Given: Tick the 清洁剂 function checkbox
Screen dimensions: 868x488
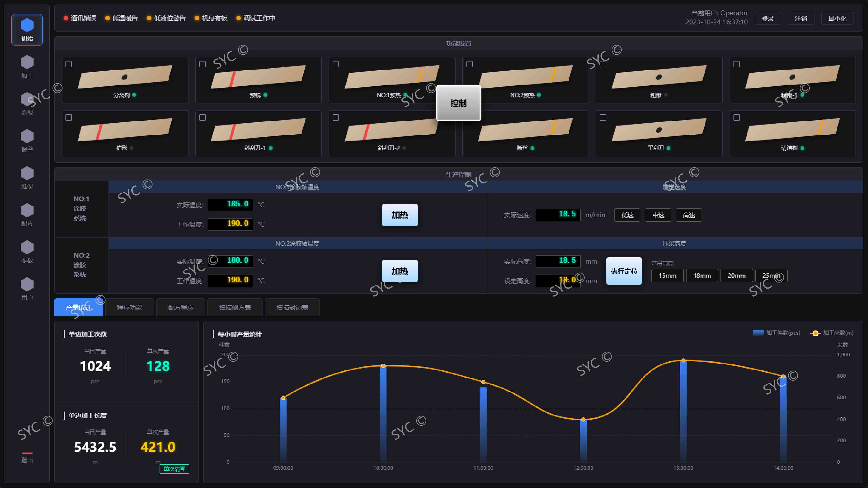Looking at the screenshot, I should pos(737,117).
